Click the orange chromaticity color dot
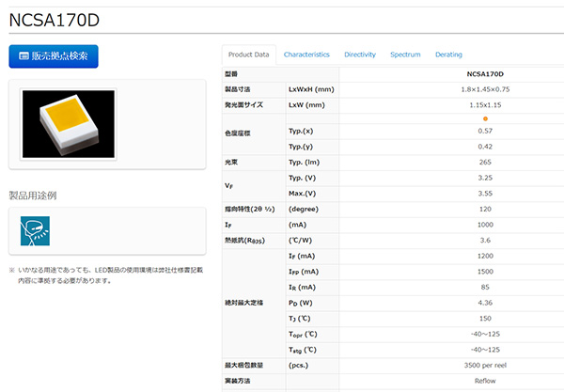The height and width of the screenshot is (392, 564). [485, 118]
